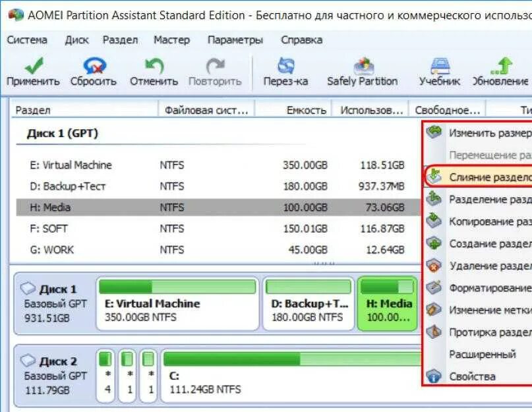Viewport: 532px width, 412px height.
Task: Open the Параметры menu
Action: [x=235, y=40]
